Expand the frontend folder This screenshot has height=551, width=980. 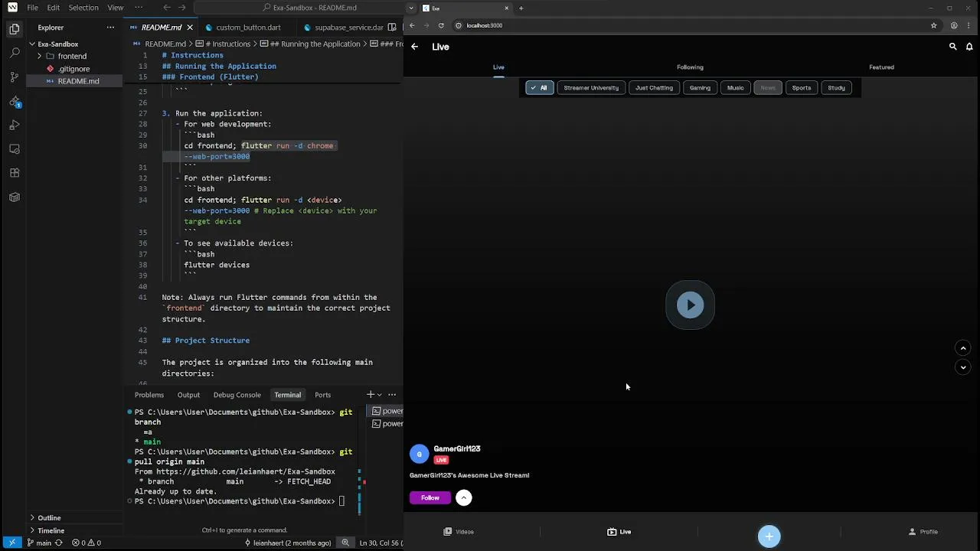72,57
